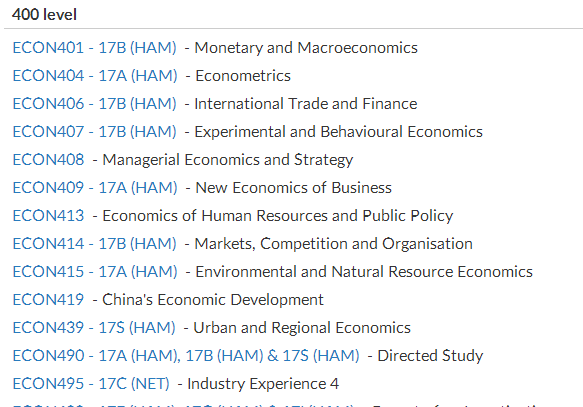Click the ECON419 paper code link

(x=48, y=300)
